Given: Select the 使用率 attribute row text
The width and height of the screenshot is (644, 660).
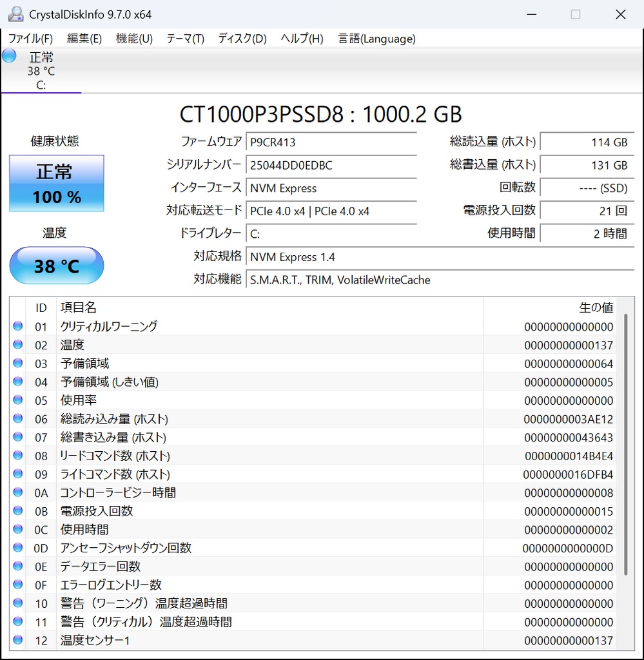Looking at the screenshot, I should click(78, 400).
